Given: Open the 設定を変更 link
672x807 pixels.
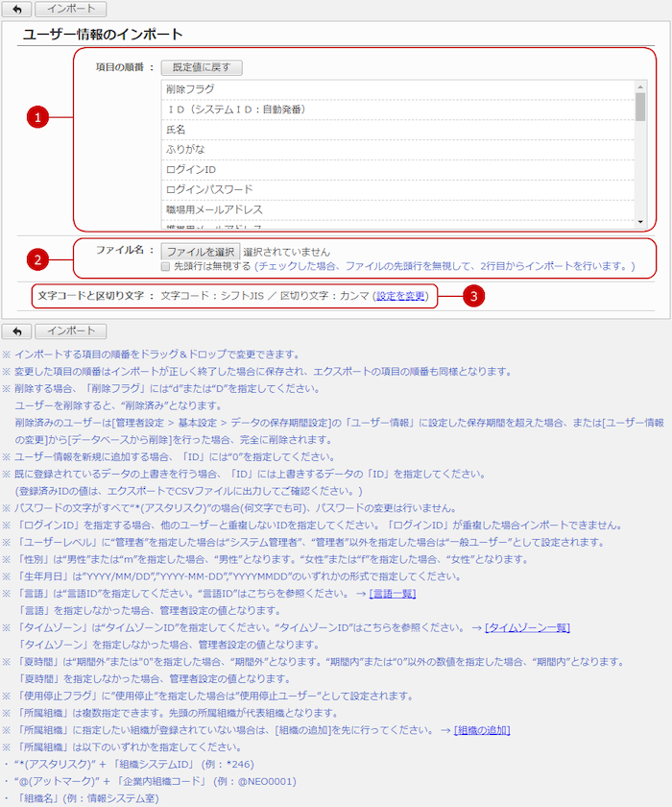Looking at the screenshot, I should click(401, 296).
